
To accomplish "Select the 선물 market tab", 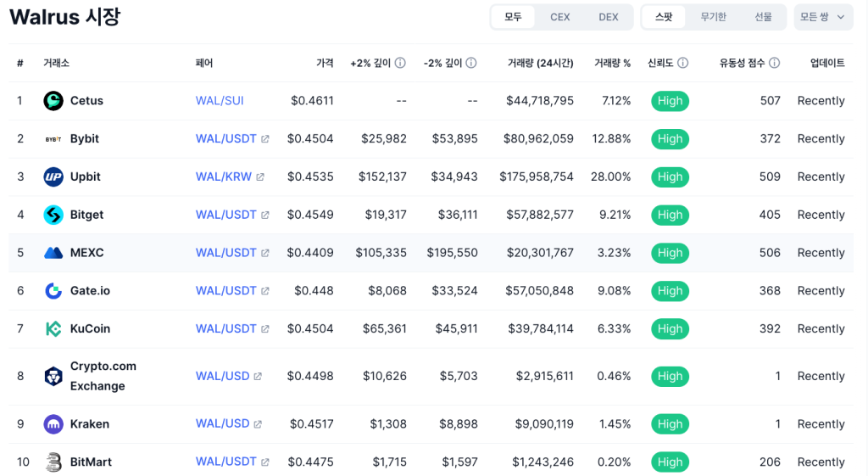I will tap(763, 17).
